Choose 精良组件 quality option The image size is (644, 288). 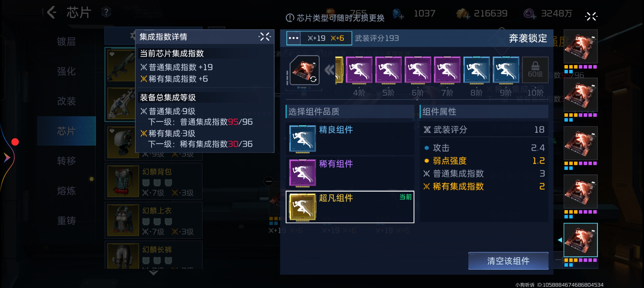coord(350,139)
